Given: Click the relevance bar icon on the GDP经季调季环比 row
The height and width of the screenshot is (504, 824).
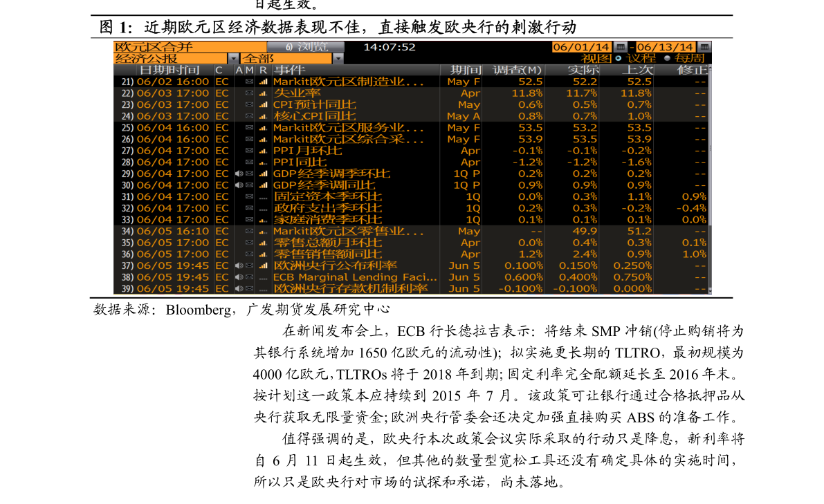Looking at the screenshot, I should pos(264,174).
